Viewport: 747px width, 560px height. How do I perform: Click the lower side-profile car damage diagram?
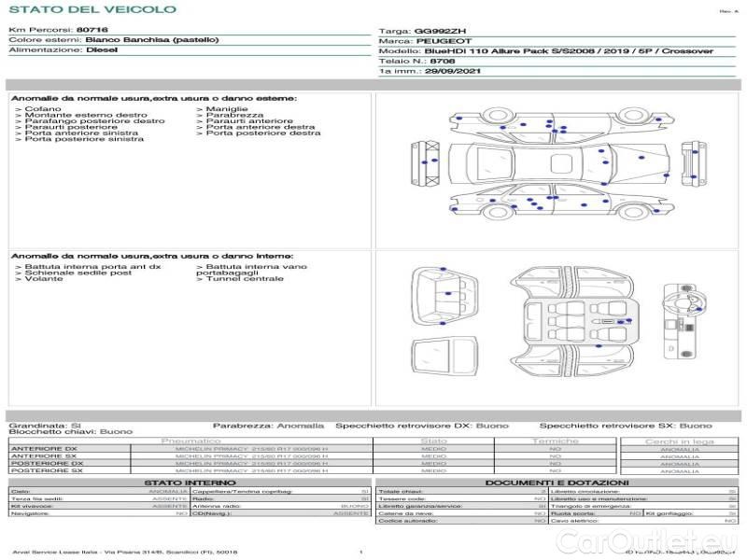pos(562,202)
